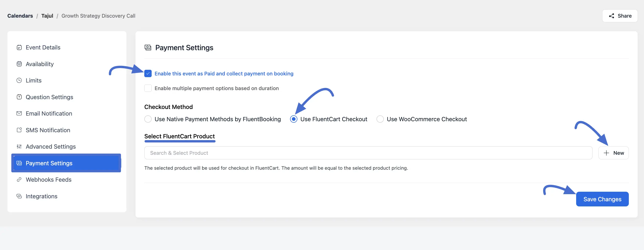Click the Advanced Settings sliders icon
644x250 pixels.
tap(20, 146)
